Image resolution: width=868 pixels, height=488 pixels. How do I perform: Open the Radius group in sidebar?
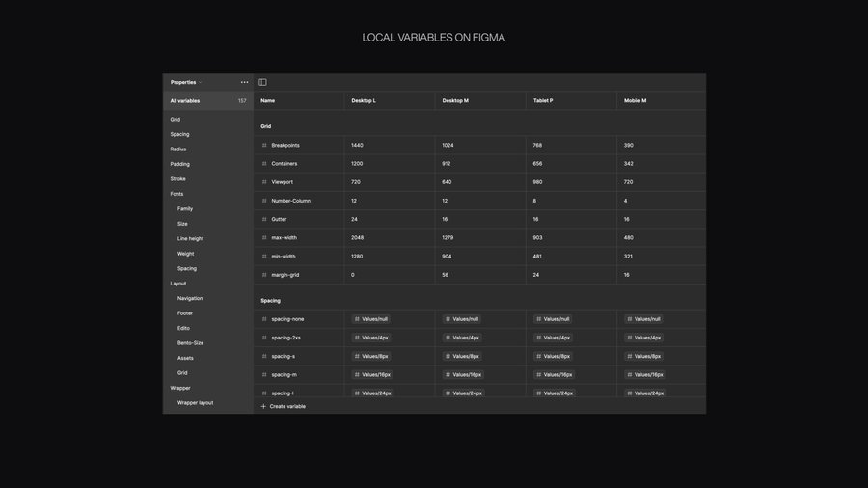[178, 149]
